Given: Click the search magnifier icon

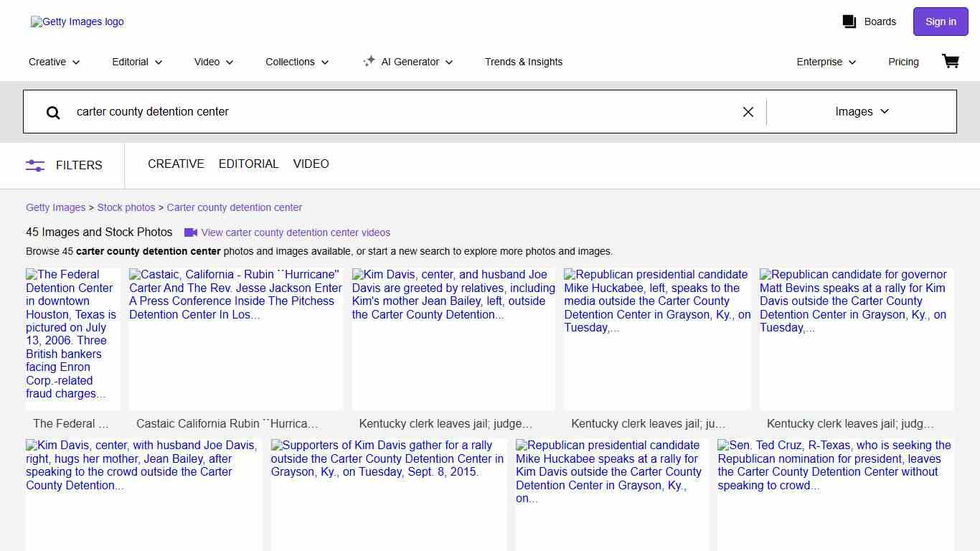Looking at the screenshot, I should coord(53,112).
